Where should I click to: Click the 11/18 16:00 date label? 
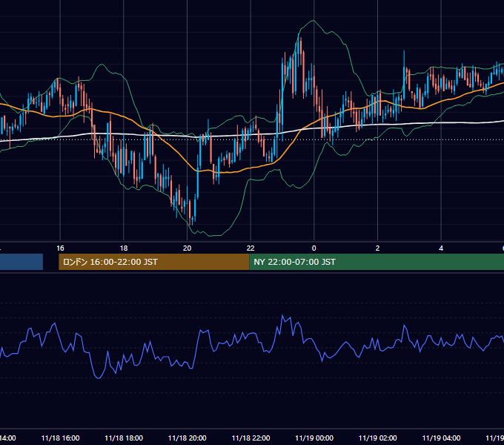tap(60, 438)
